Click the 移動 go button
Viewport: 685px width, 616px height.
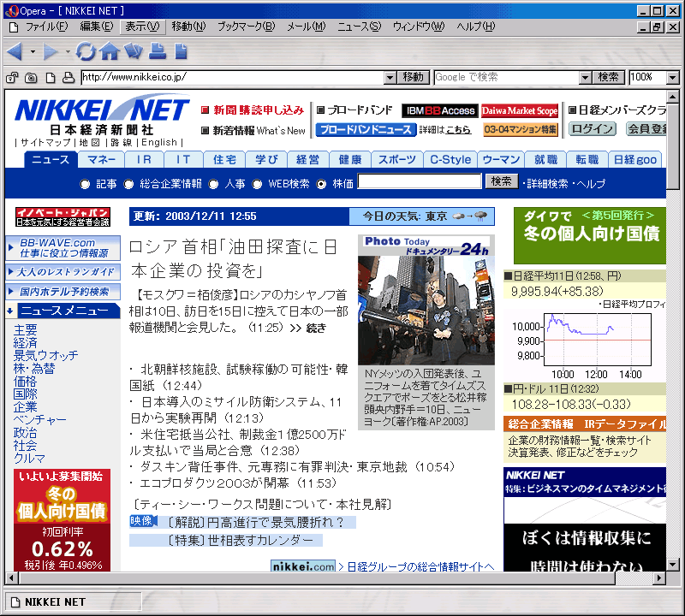pyautogui.click(x=414, y=78)
